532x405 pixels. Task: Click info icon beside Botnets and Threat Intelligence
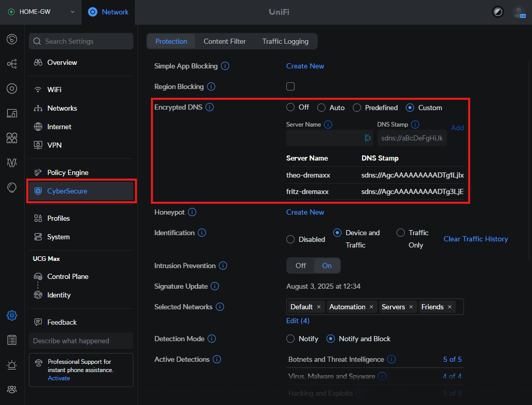391,359
